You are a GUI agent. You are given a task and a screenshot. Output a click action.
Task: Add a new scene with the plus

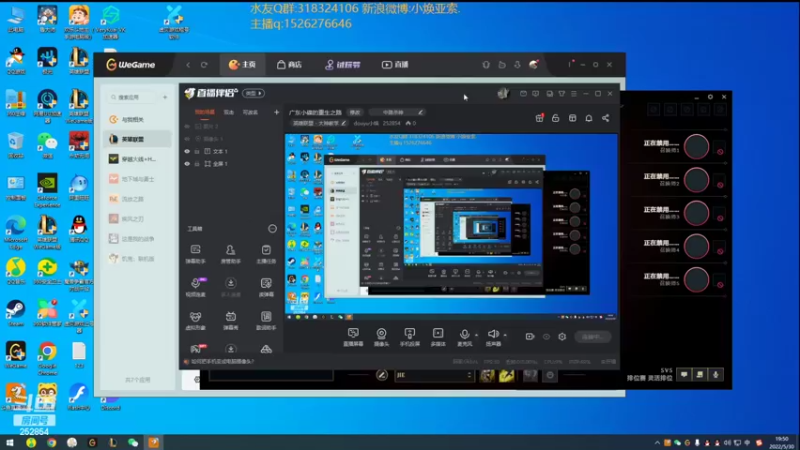277,112
